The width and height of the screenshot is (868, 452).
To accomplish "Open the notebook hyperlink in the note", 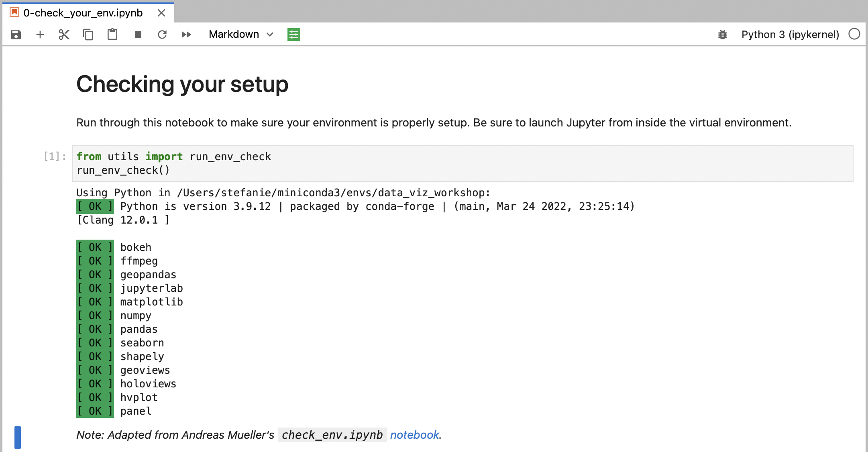I will [414, 435].
